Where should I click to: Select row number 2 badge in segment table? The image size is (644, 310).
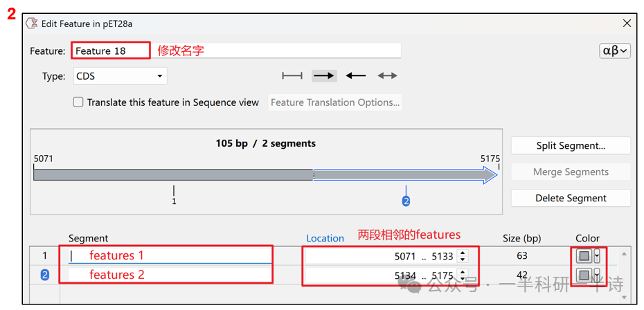[x=45, y=275]
